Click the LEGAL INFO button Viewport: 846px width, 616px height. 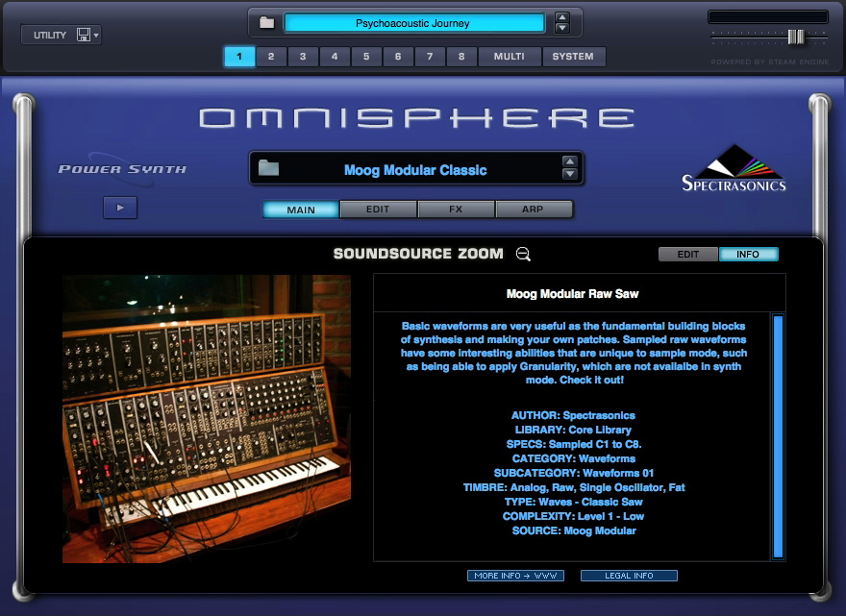click(629, 576)
